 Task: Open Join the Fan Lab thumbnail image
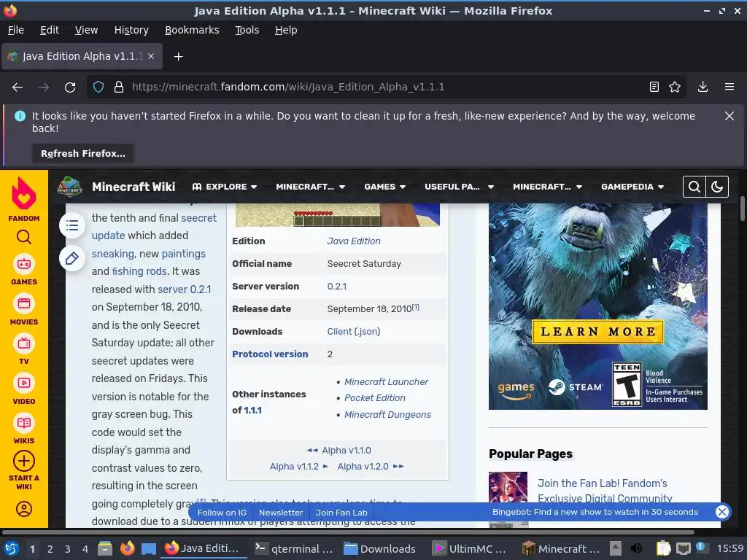[508, 486]
